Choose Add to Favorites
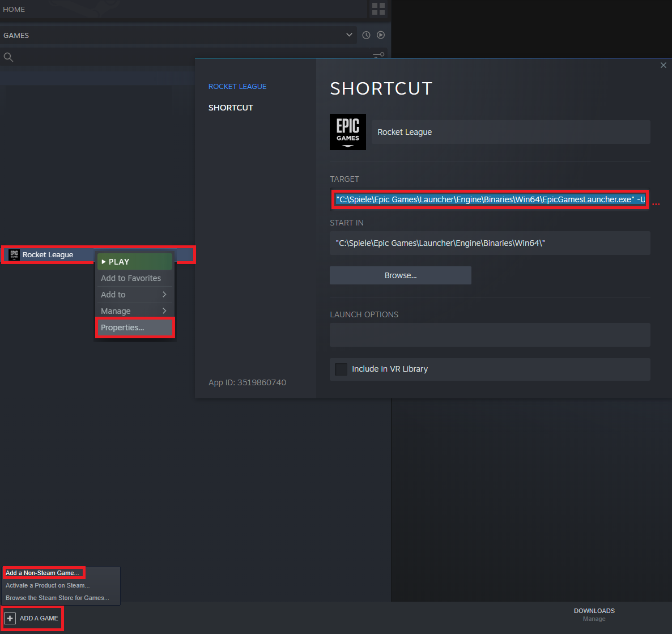The height and width of the screenshot is (634, 672). click(x=135, y=278)
